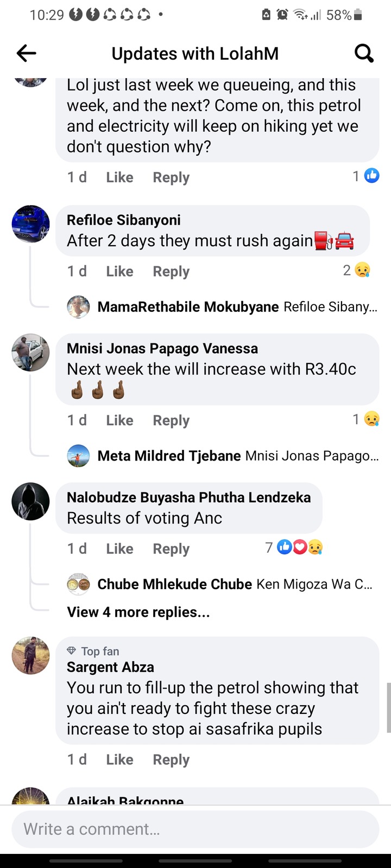The height and width of the screenshot is (868, 391).
Task: Tap the sad reaction on Refiloe's comment
Action: tap(362, 270)
